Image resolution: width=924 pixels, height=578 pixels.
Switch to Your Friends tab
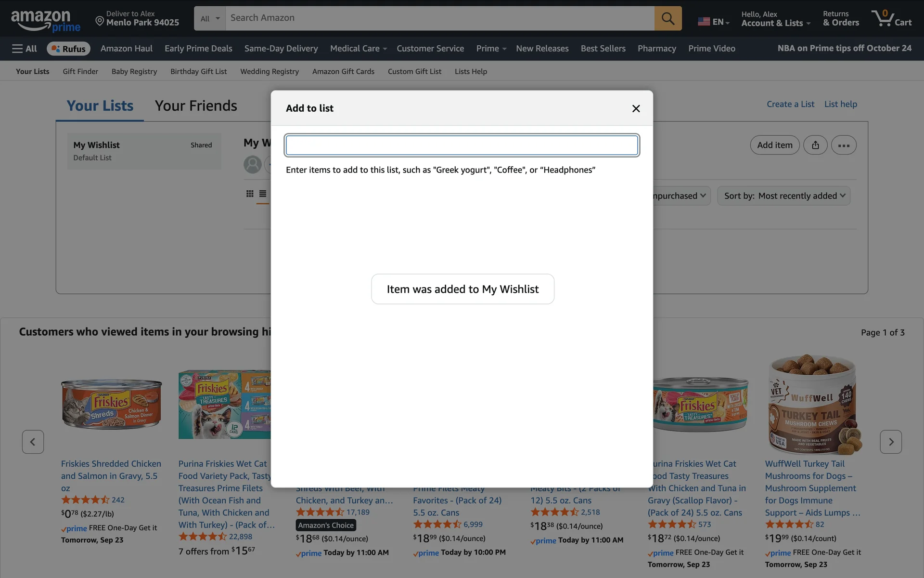pyautogui.click(x=196, y=105)
